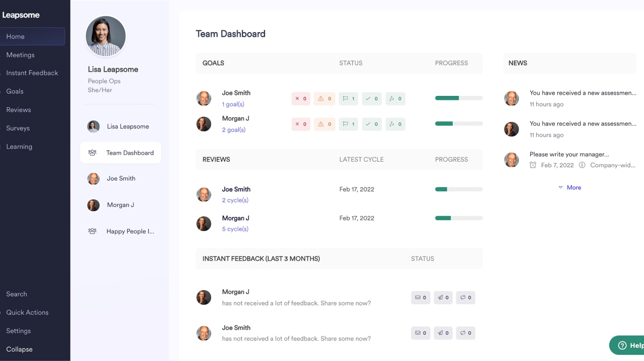Click the reply feedback icon for Morgan J
This screenshot has height=361, width=644.
465,298
